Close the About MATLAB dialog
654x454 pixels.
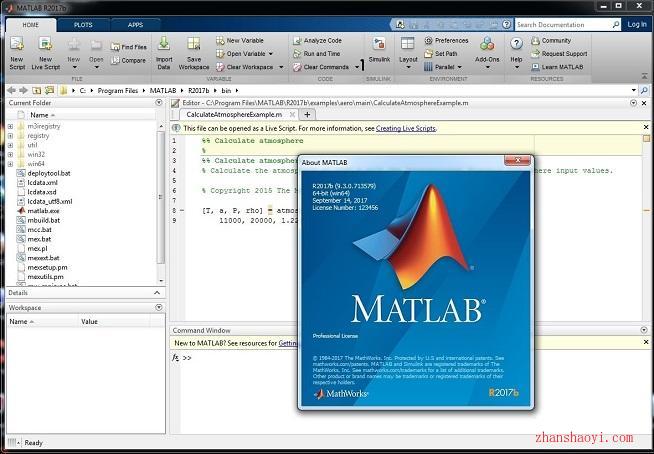pos(518,160)
